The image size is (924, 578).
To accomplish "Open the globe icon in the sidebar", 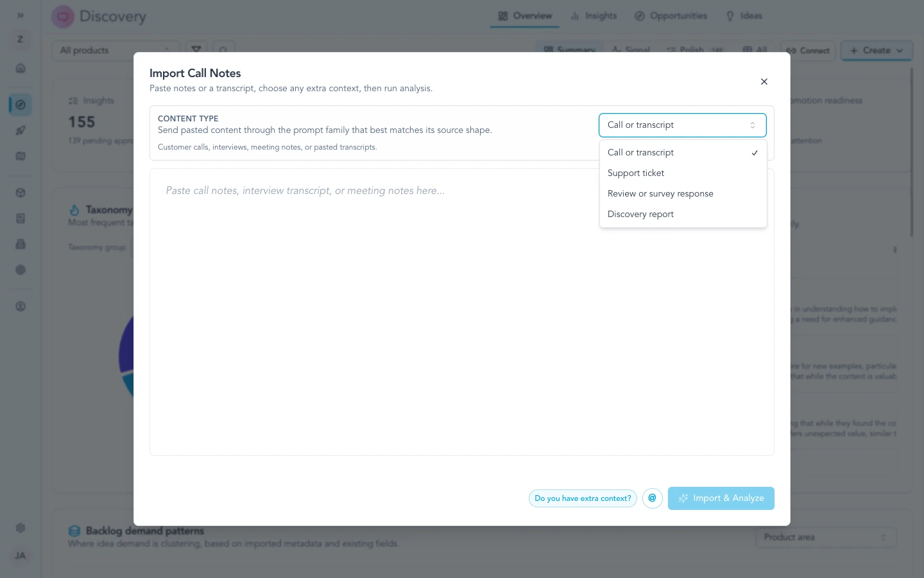I will click(21, 193).
